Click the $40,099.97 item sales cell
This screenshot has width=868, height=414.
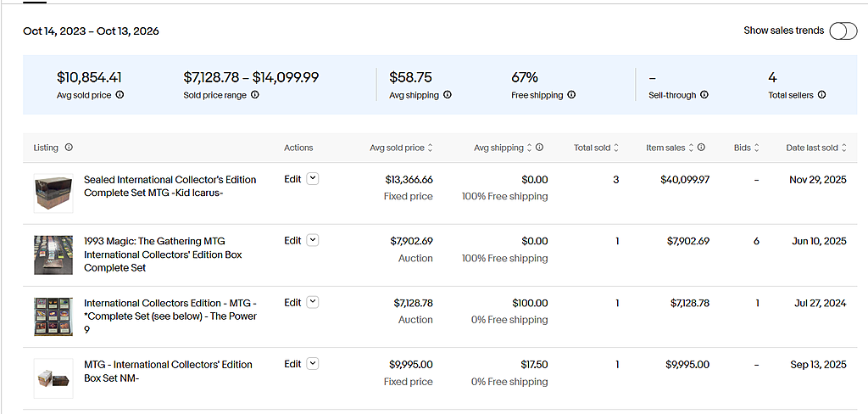tap(685, 180)
